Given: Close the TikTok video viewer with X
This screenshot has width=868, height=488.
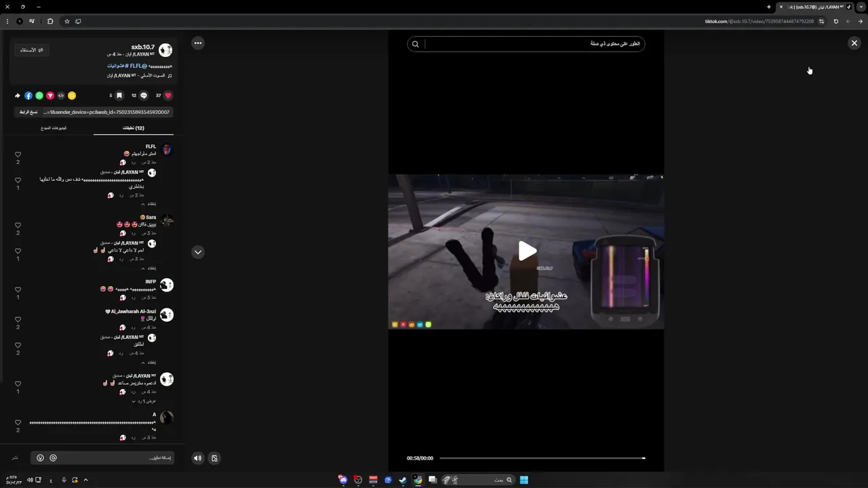Looking at the screenshot, I should [x=854, y=43].
